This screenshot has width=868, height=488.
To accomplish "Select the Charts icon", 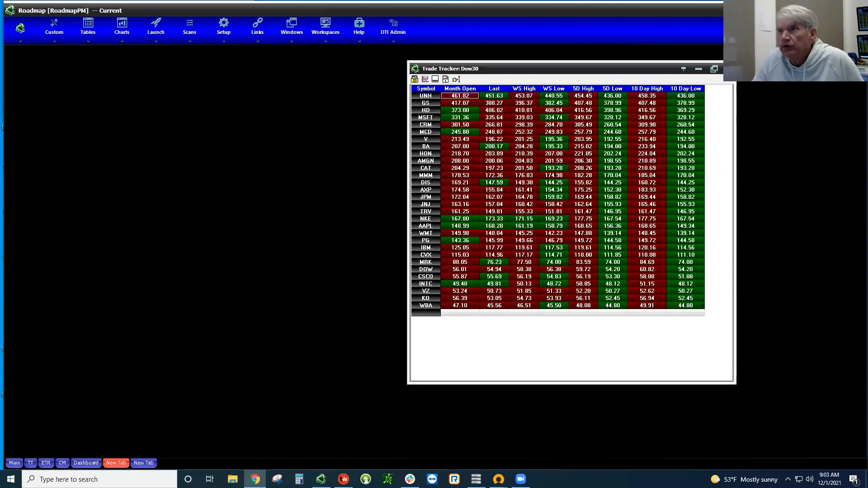I will point(122,25).
